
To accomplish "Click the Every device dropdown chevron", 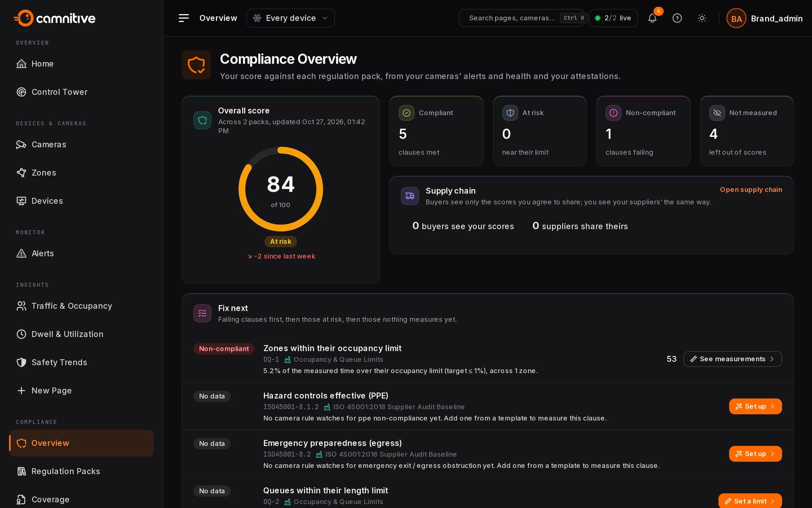I will [x=325, y=18].
